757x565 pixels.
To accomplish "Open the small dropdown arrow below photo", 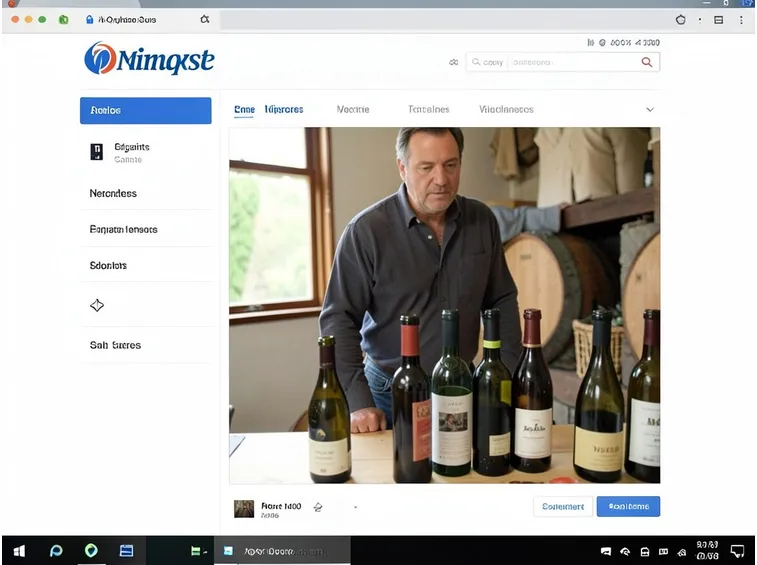I will coord(355,507).
